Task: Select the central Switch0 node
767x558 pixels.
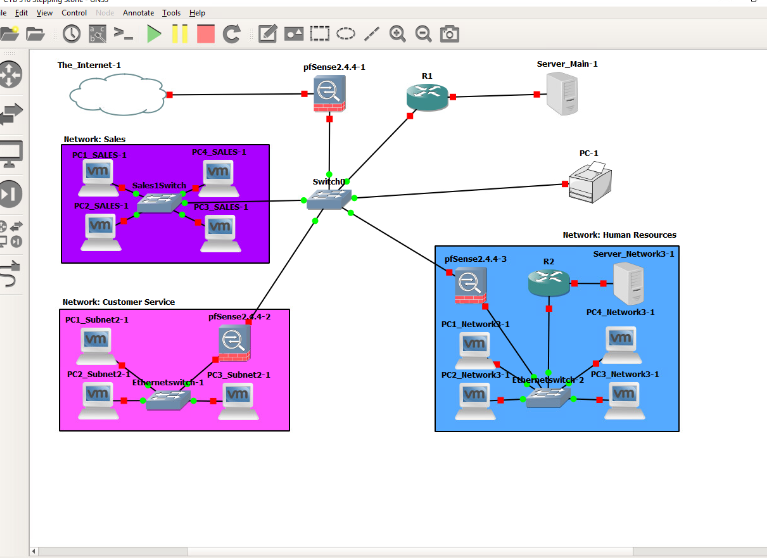Action: point(329,199)
